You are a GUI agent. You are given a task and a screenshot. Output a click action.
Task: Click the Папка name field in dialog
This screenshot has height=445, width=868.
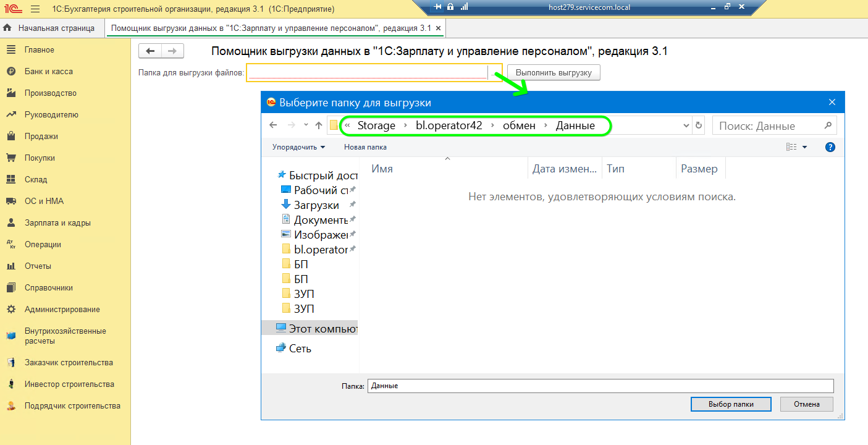[x=600, y=386]
